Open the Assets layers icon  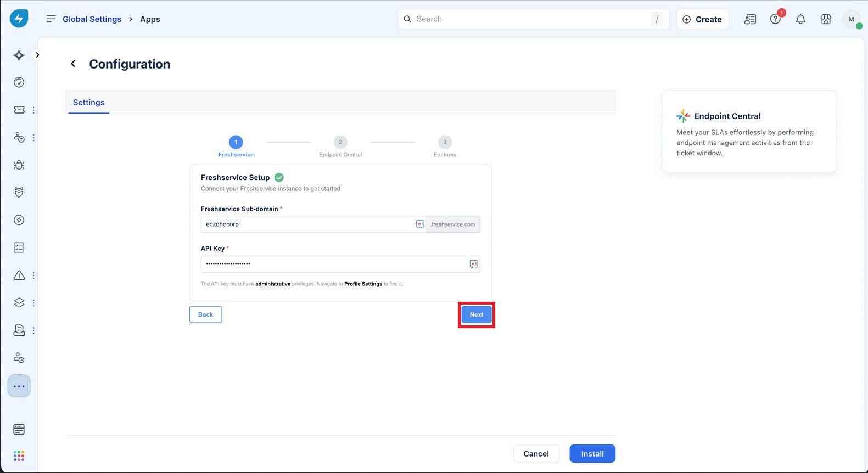coord(19,302)
